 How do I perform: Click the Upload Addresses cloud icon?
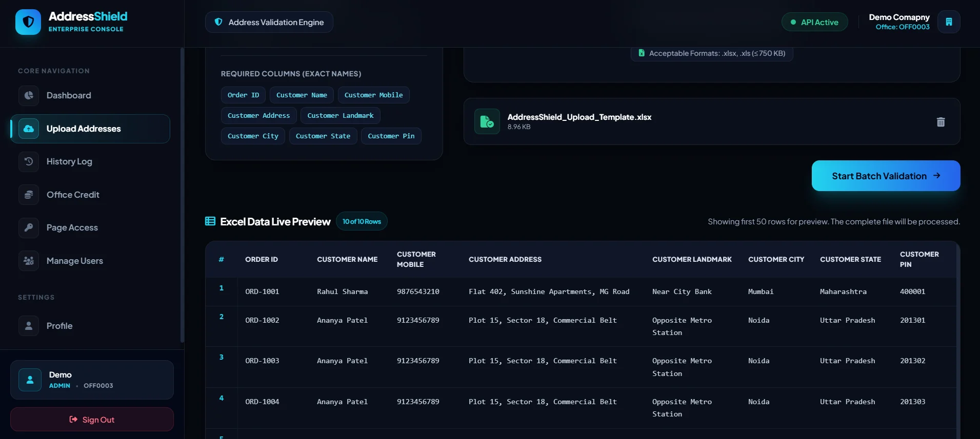[29, 129]
